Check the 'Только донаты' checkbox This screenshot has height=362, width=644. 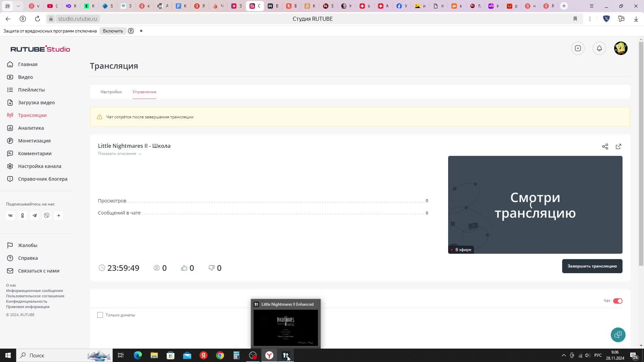click(100, 315)
